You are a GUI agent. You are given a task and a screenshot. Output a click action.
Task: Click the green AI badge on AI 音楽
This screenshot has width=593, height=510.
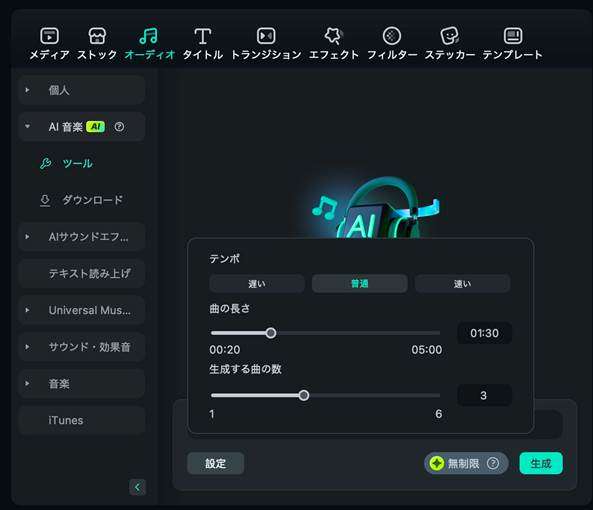click(x=95, y=127)
